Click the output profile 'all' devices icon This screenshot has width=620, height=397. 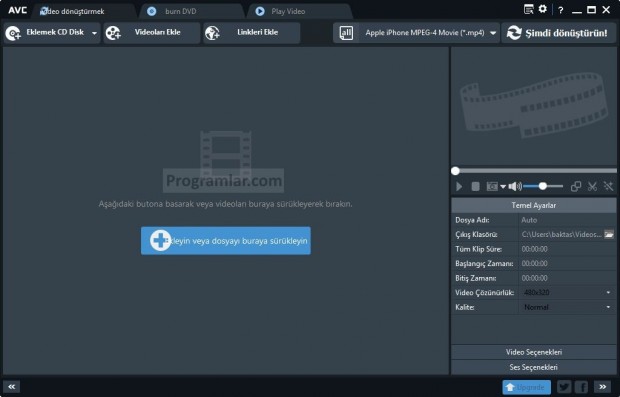[x=346, y=33]
